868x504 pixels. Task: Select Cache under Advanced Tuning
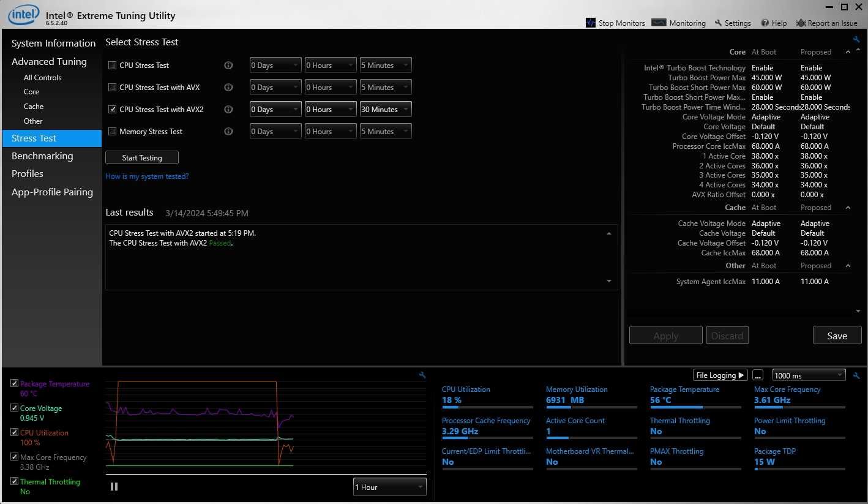pyautogui.click(x=34, y=107)
